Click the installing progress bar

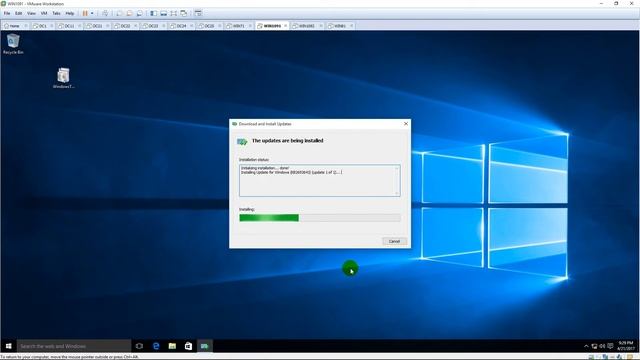[320, 218]
